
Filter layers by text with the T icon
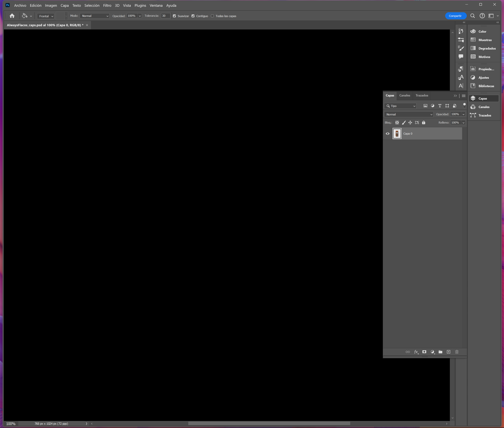[x=440, y=106]
